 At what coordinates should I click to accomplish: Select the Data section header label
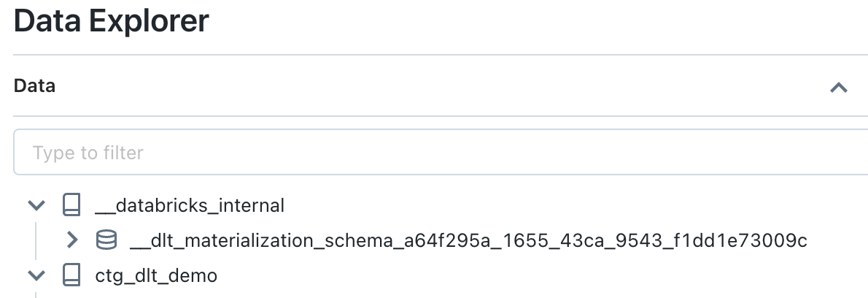[x=34, y=86]
